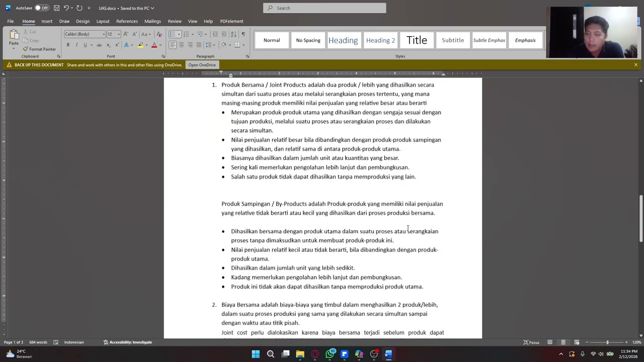Click the Paste clipboard icon
The height and width of the screenshot is (362, 644).
click(14, 35)
